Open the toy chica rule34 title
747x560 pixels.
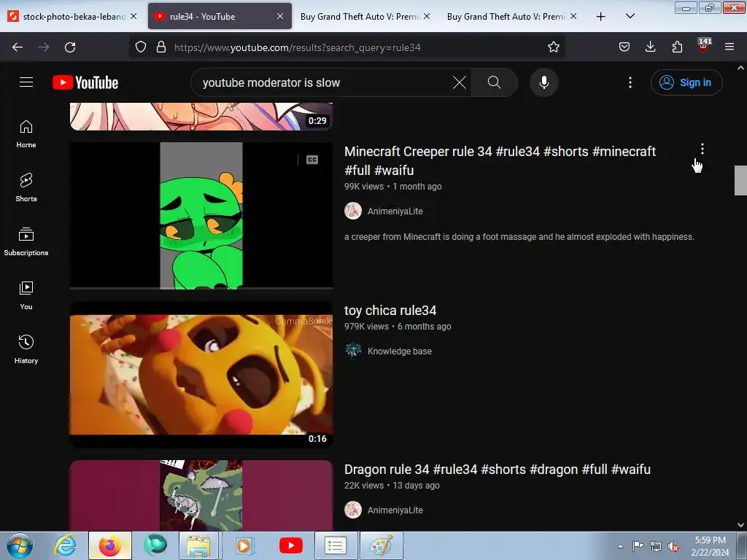pyautogui.click(x=390, y=311)
